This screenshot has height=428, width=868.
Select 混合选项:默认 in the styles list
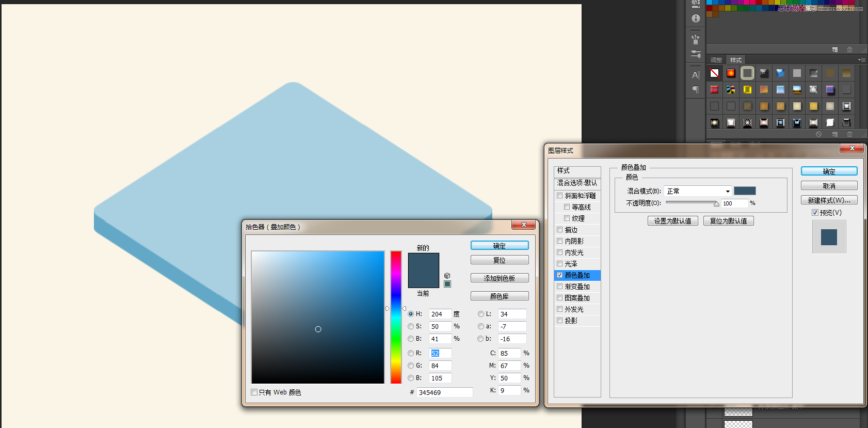point(577,183)
